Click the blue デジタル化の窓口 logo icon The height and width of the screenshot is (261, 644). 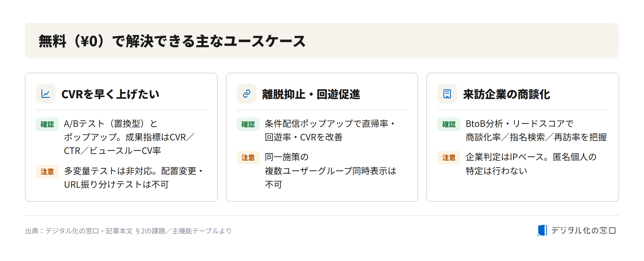coord(542,230)
